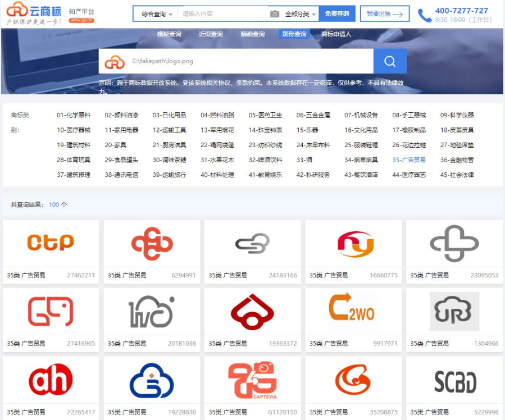This screenshot has height=420, width=505.
Task: Open the orange ctp trademark logo
Action: (51, 243)
